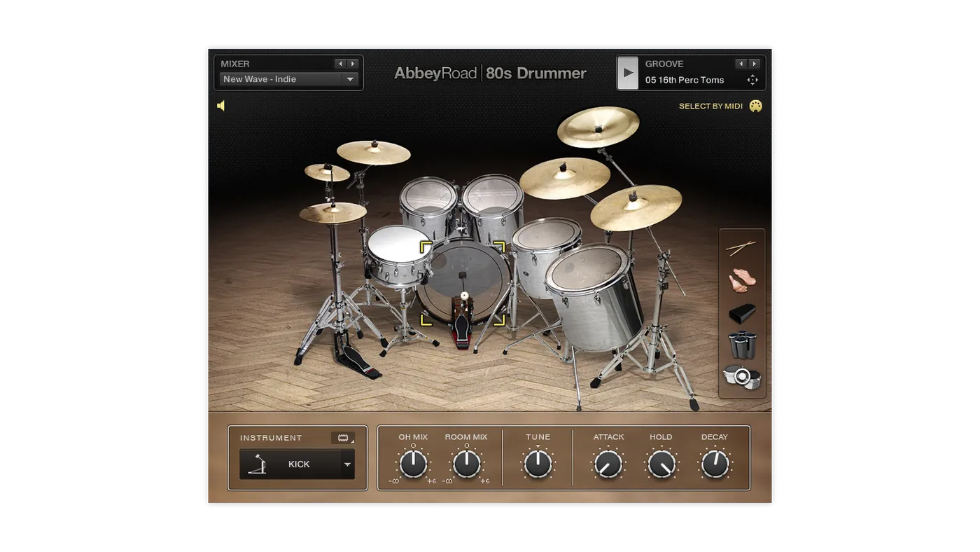Select the four tube drums percussion icon

coord(742,345)
